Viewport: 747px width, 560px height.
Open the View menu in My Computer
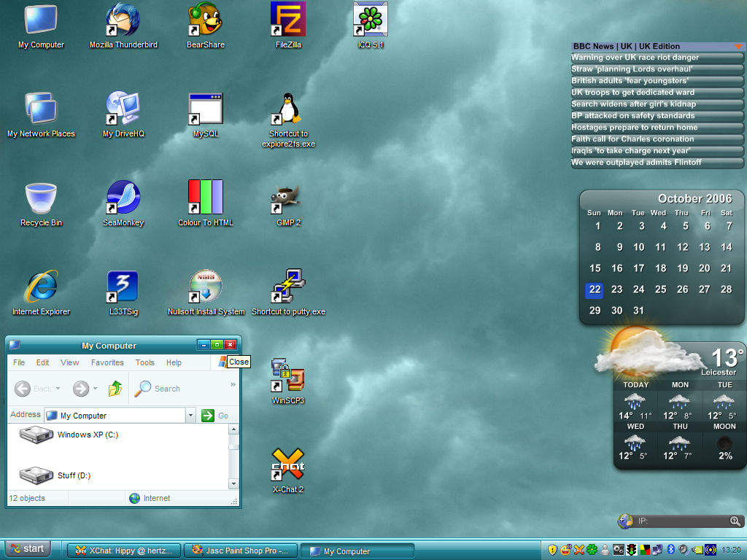(x=69, y=362)
